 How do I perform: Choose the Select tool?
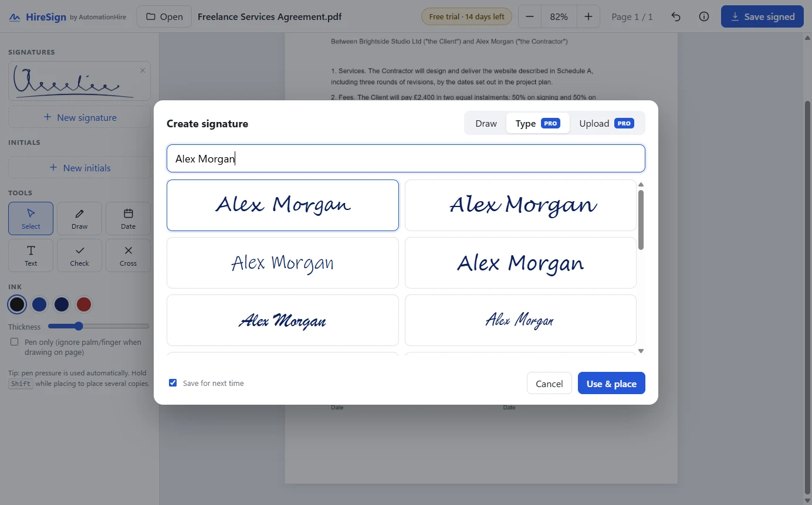pos(31,218)
